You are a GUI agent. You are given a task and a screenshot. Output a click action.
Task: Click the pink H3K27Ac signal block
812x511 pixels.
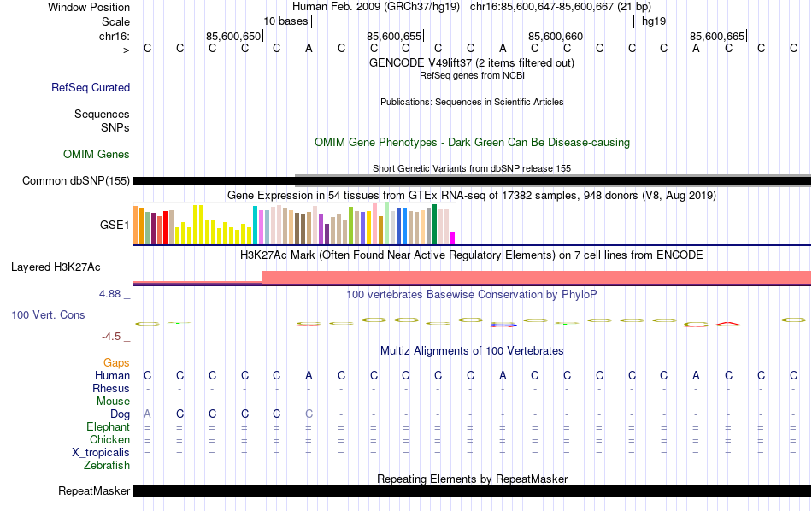pyautogui.click(x=537, y=277)
